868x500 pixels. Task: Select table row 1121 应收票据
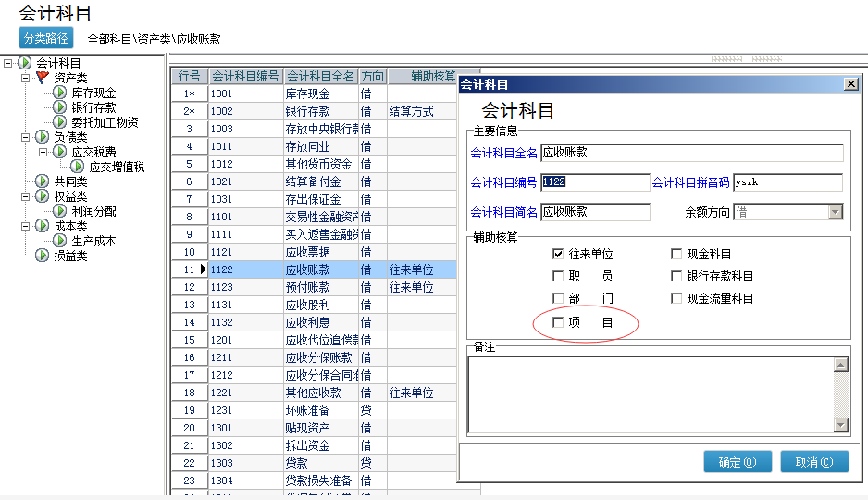click(314, 252)
